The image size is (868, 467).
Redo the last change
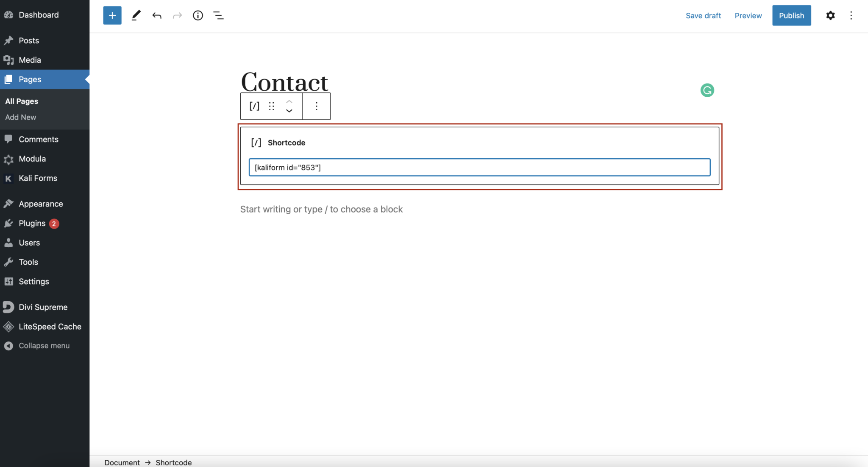pos(177,15)
